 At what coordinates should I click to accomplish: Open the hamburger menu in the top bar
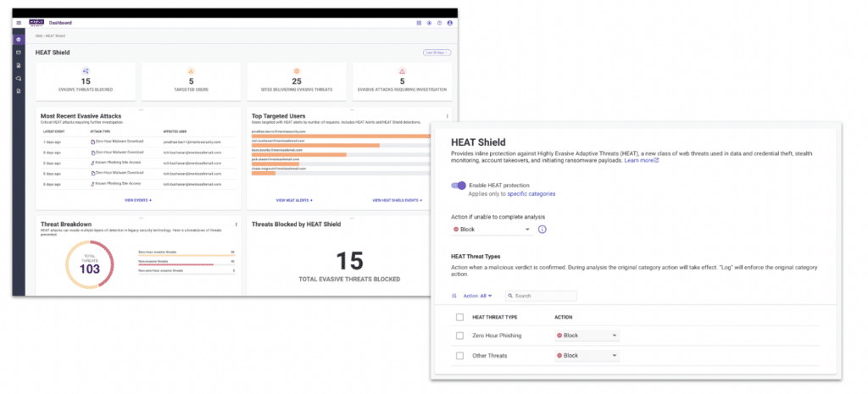(19, 22)
